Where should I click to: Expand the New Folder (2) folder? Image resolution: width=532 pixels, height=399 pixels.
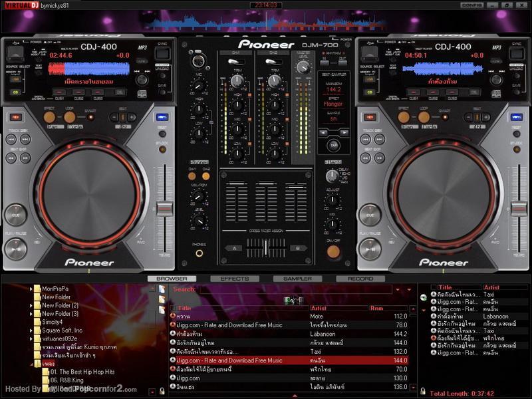[x=31, y=306]
